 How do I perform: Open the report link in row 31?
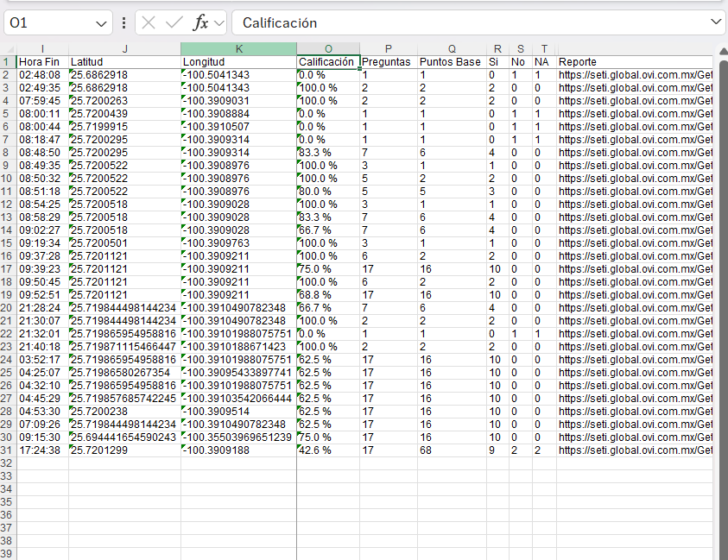[x=635, y=450]
